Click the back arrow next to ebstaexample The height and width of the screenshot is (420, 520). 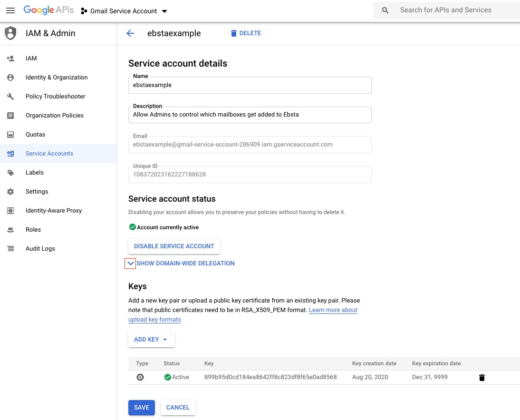point(130,33)
